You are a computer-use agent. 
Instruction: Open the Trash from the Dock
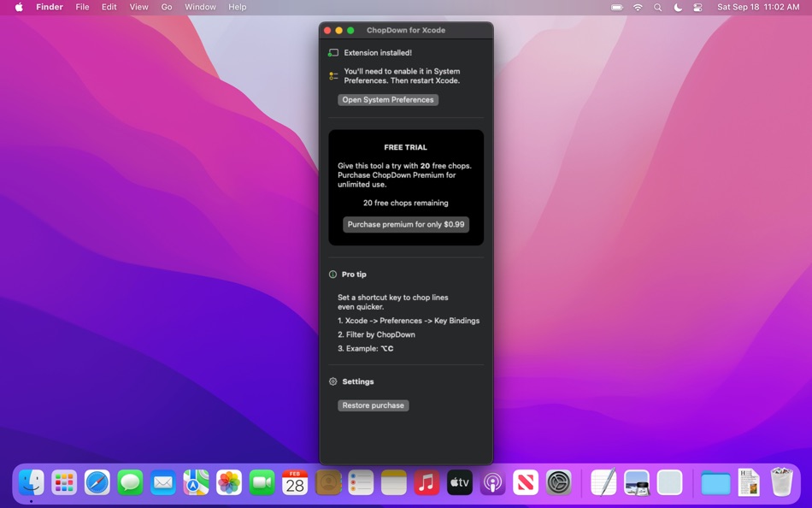782,482
